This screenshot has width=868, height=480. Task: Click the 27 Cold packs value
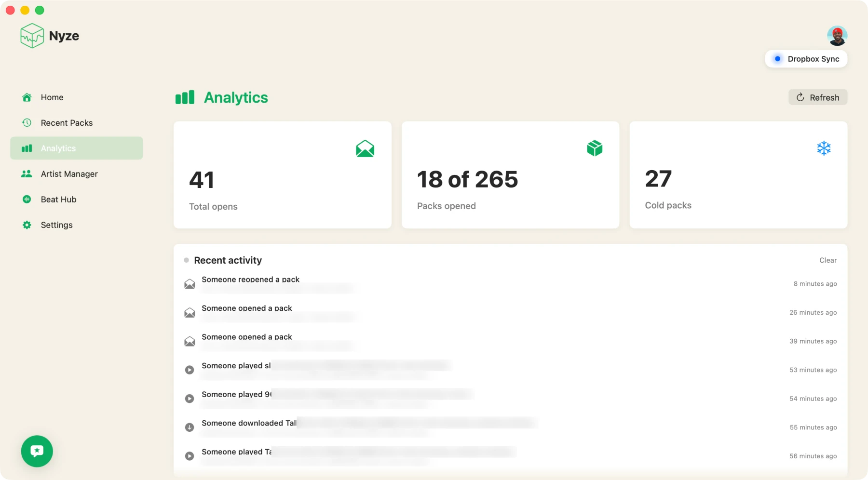[x=658, y=179]
